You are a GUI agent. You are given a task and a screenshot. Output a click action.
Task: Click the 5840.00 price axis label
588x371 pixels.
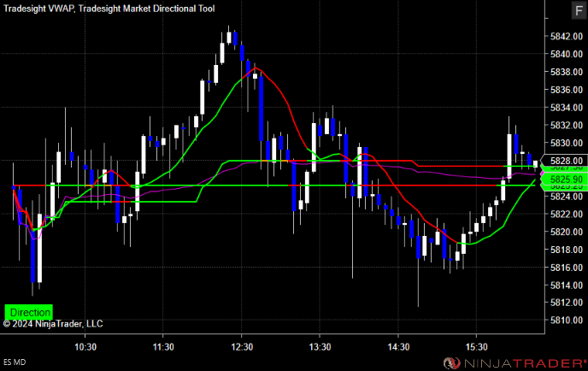567,54
